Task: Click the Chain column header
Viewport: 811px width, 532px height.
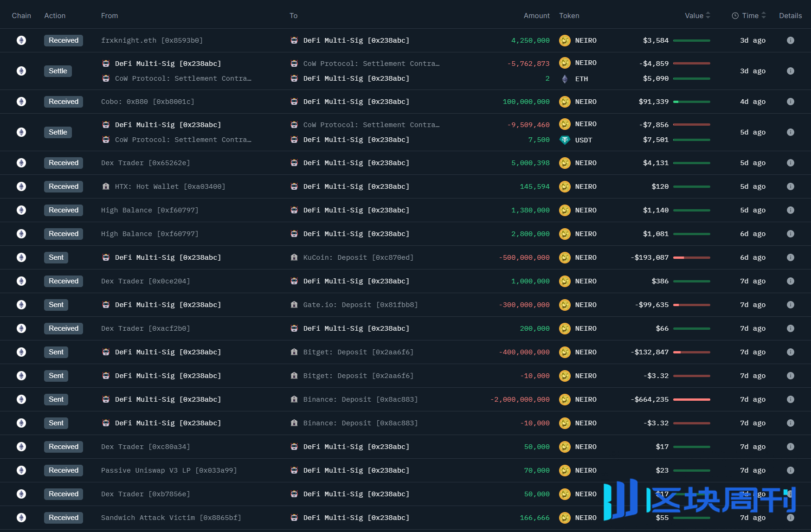Action: pos(21,16)
